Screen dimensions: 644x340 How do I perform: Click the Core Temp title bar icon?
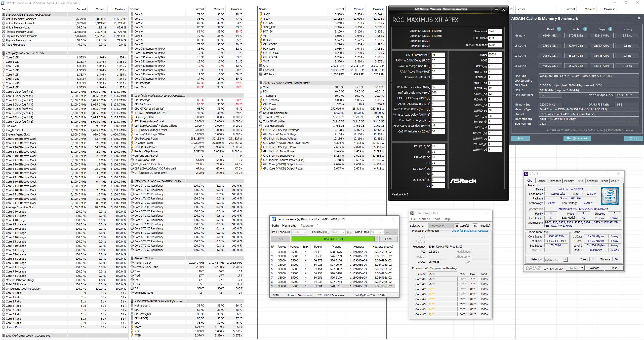click(412, 213)
